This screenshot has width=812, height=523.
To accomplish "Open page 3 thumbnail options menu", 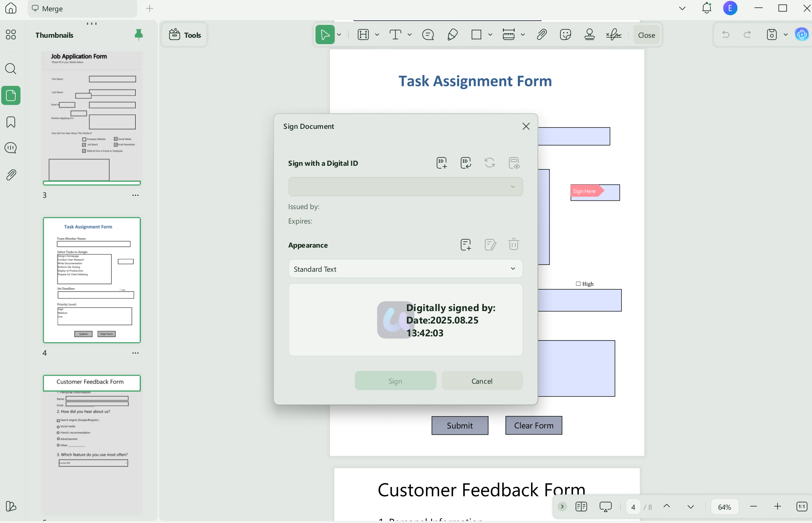I will [135, 195].
